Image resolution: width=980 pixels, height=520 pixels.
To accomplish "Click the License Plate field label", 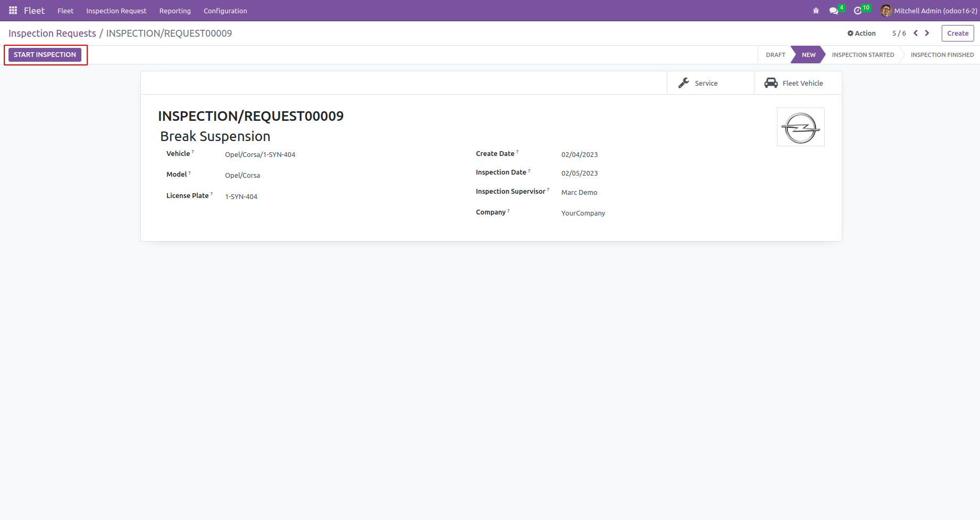I will (188, 195).
